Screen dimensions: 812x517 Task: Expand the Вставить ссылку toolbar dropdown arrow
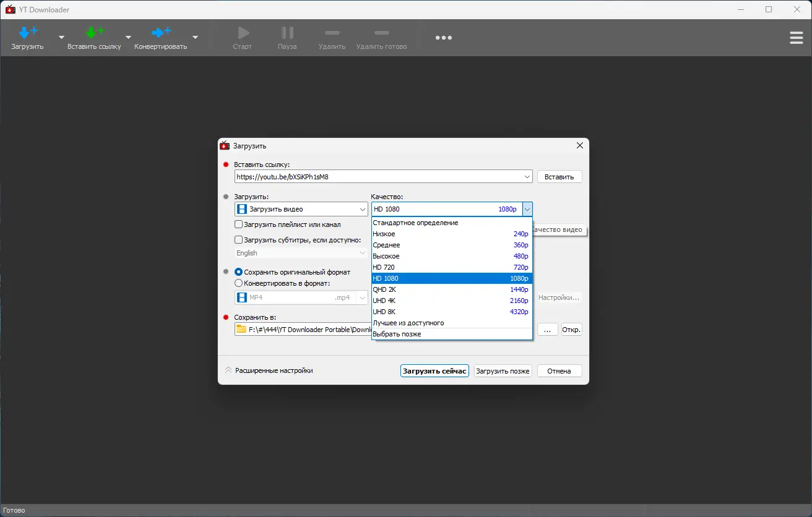click(128, 38)
